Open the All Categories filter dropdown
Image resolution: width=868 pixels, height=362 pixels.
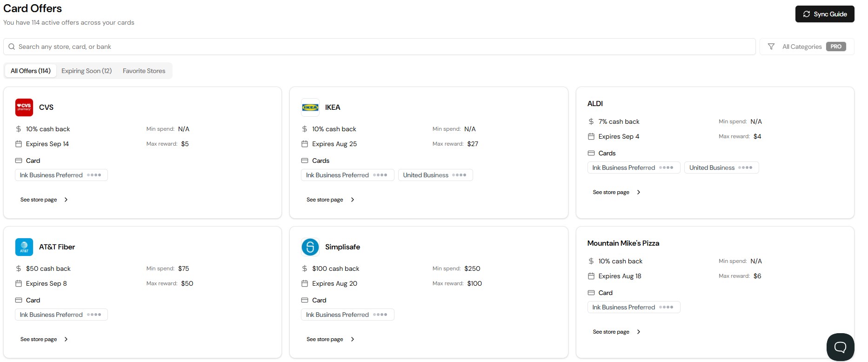click(807, 47)
